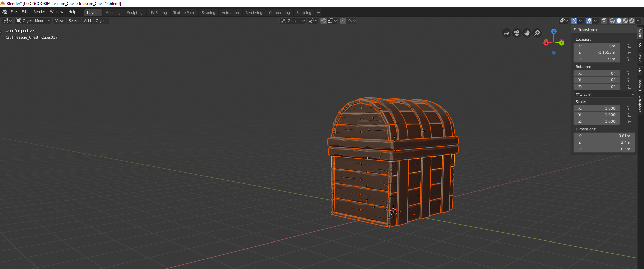Image resolution: width=644 pixels, height=269 pixels.
Task: Switch to rendered viewport shading
Action: coord(632,21)
